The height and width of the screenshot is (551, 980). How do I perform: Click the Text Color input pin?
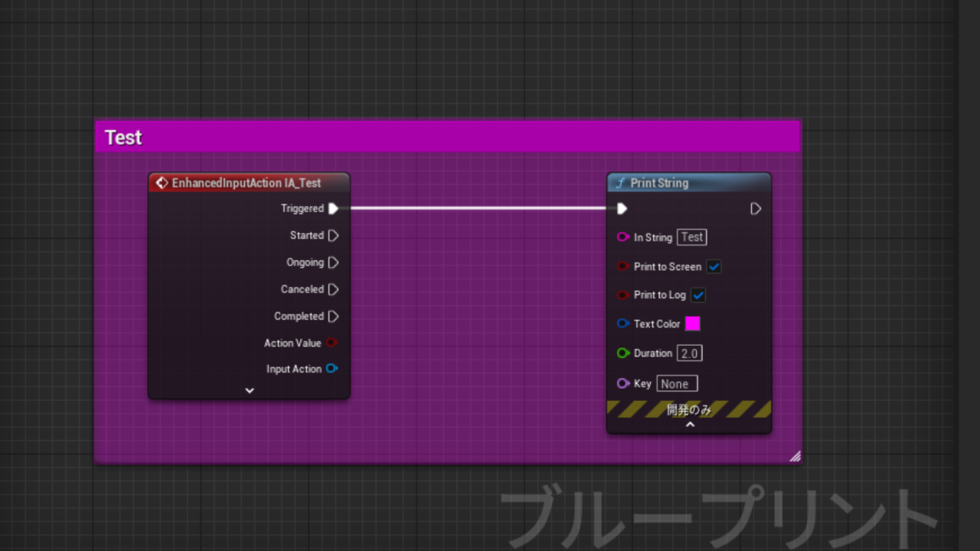pos(623,324)
